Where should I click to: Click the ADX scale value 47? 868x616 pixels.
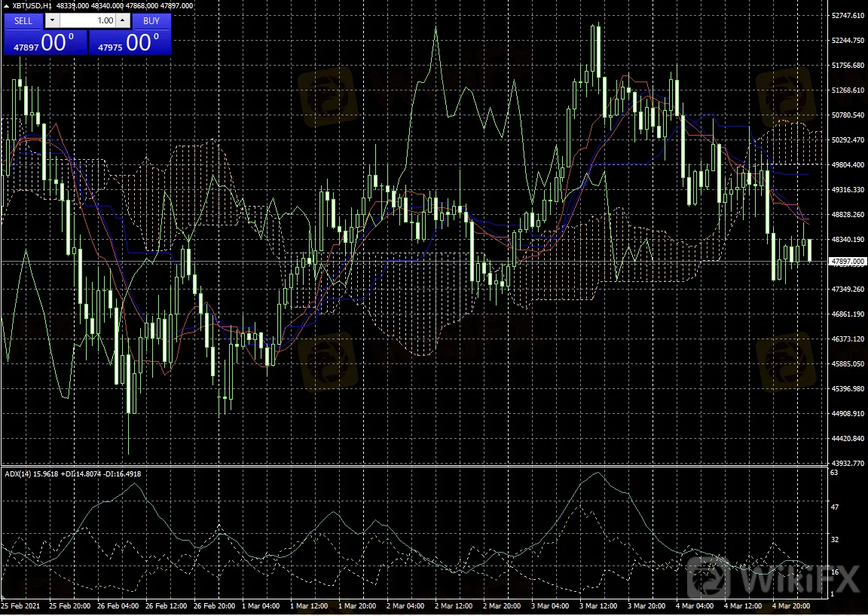click(834, 507)
